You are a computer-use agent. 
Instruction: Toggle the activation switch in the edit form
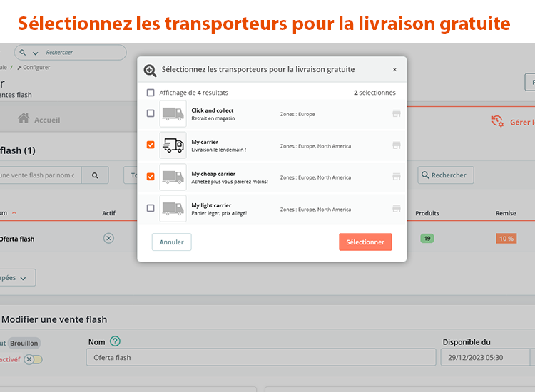(34, 359)
